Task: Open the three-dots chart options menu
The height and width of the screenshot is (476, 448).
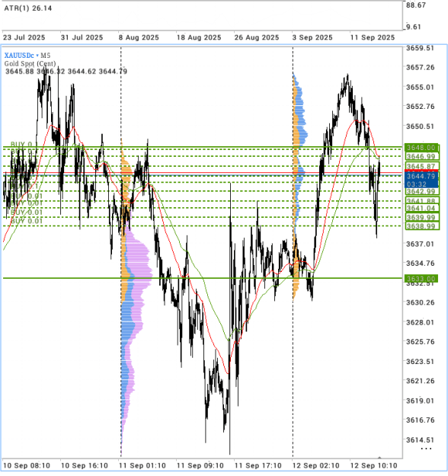Action: coord(426,449)
